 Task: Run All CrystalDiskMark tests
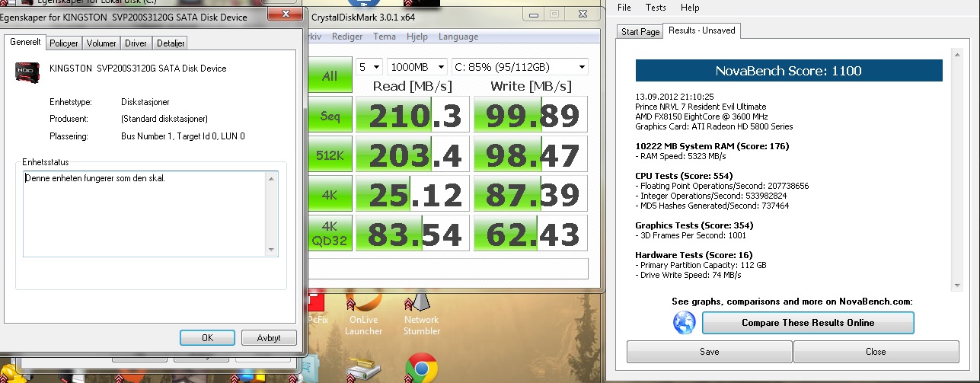tap(330, 75)
